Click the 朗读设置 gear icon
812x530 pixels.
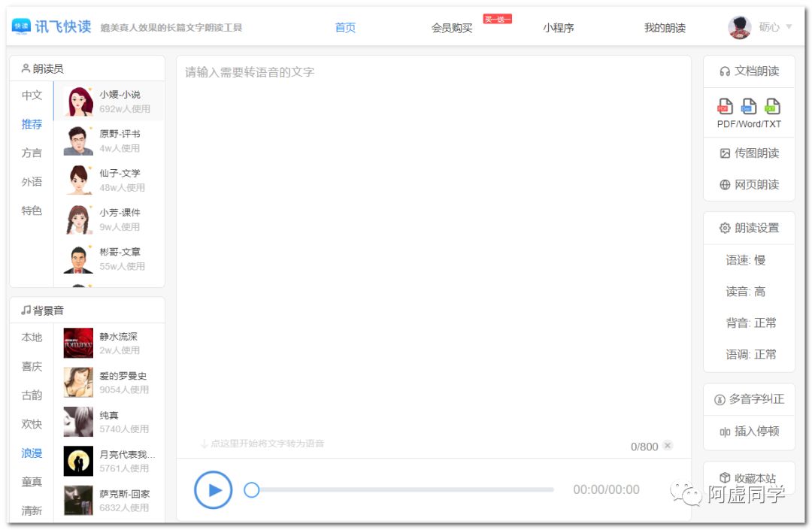coord(725,229)
